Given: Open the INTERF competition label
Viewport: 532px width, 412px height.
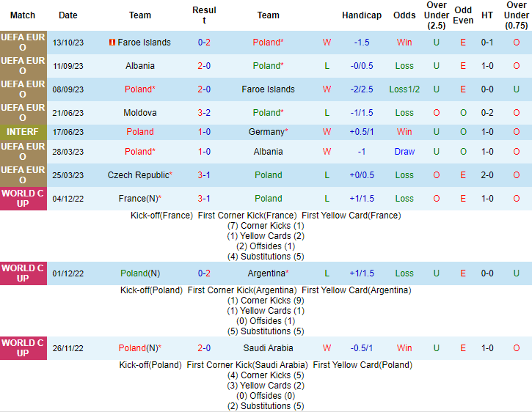Looking at the screenshot, I should tap(23, 132).
